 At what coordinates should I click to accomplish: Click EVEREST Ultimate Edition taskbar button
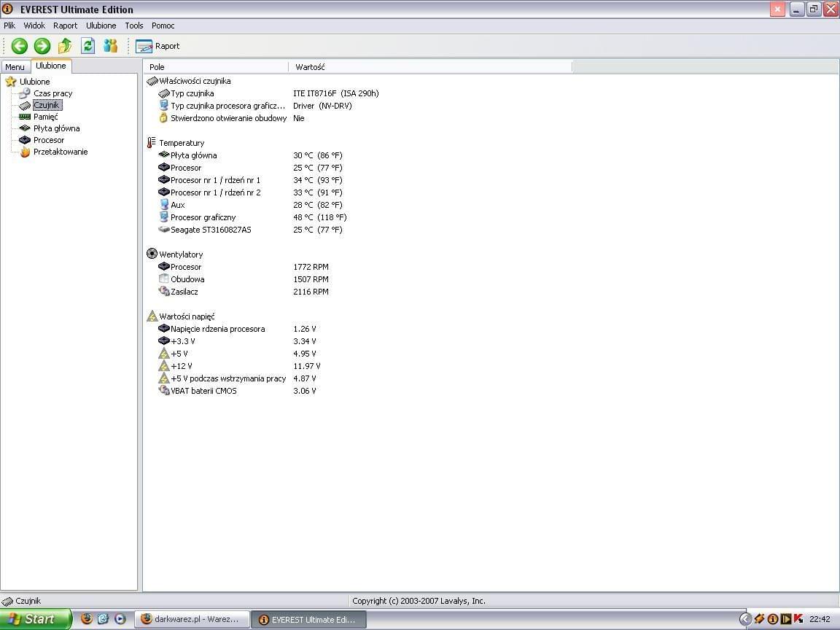tap(308, 619)
